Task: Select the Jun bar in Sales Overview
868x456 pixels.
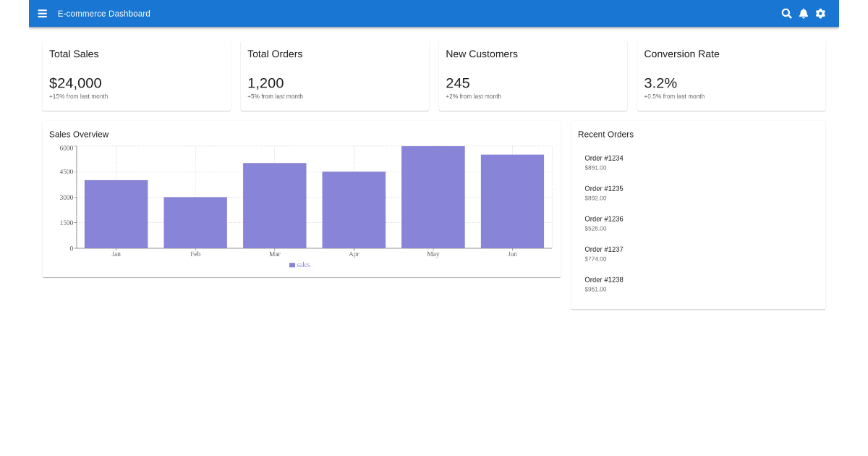Action: 512,201
